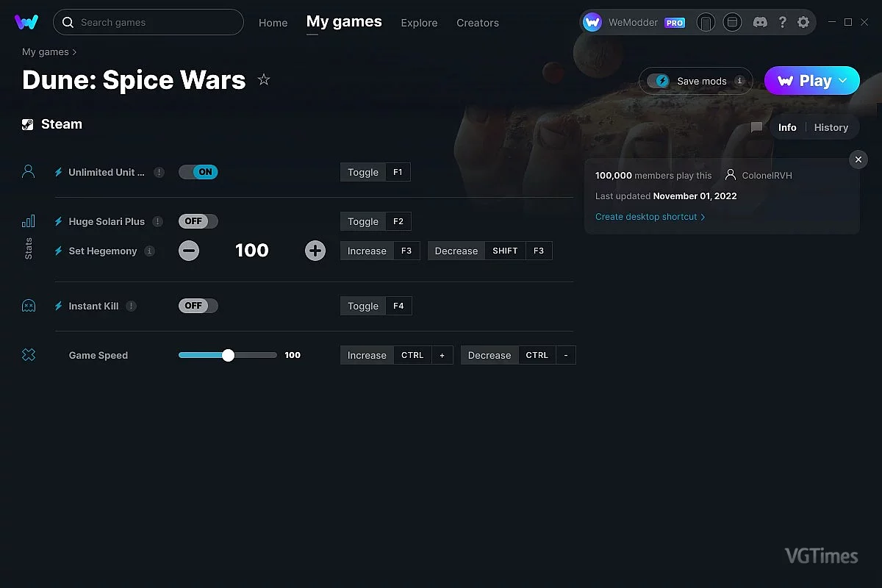The width and height of the screenshot is (882, 588).
Task: Click the enemy category ghost icon
Action: [x=28, y=306]
